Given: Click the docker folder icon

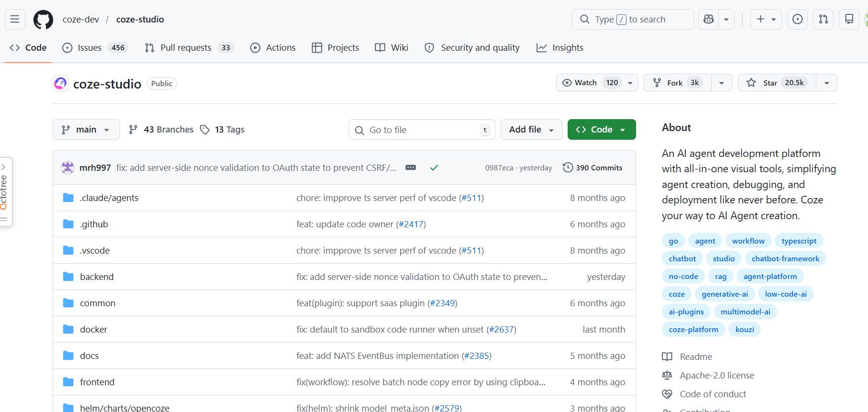Looking at the screenshot, I should coord(68,329).
